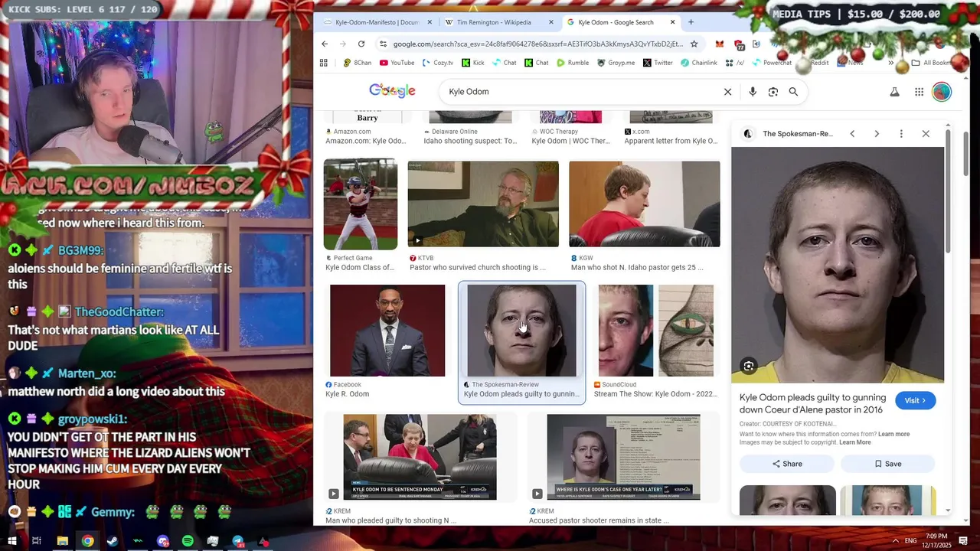Reload the Google search page
The height and width of the screenshot is (551, 980).
tap(361, 44)
